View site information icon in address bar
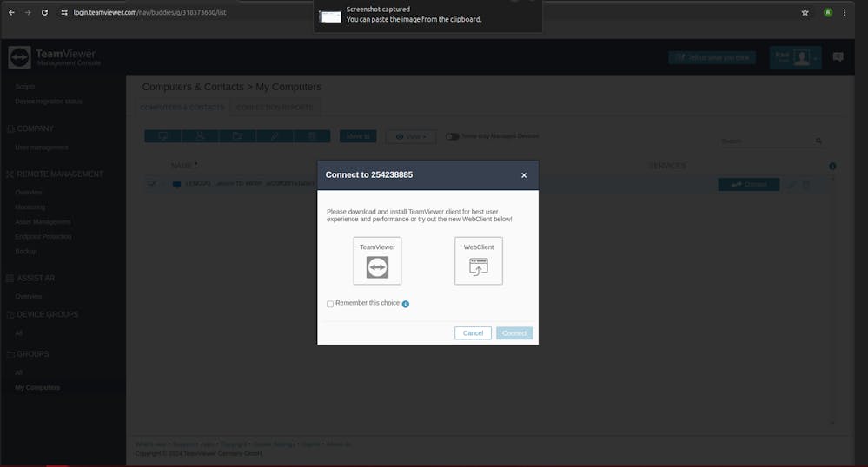The height and width of the screenshot is (467, 868). click(64, 12)
